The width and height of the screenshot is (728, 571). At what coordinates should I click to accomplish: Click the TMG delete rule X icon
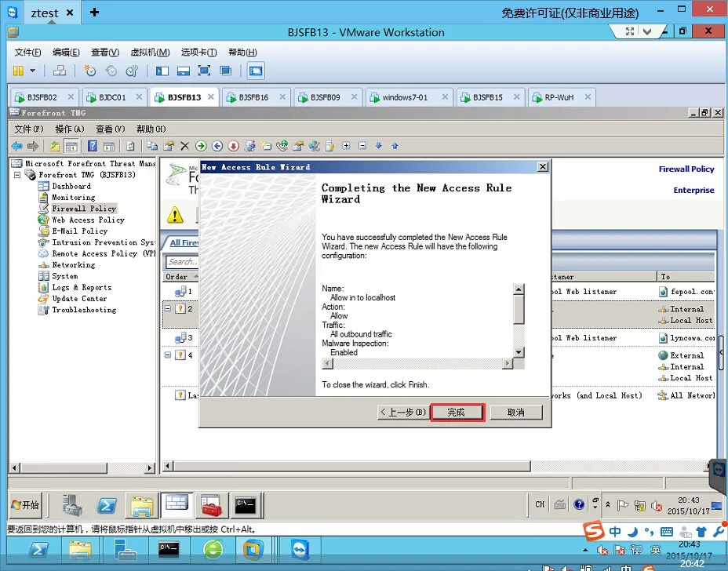184,146
